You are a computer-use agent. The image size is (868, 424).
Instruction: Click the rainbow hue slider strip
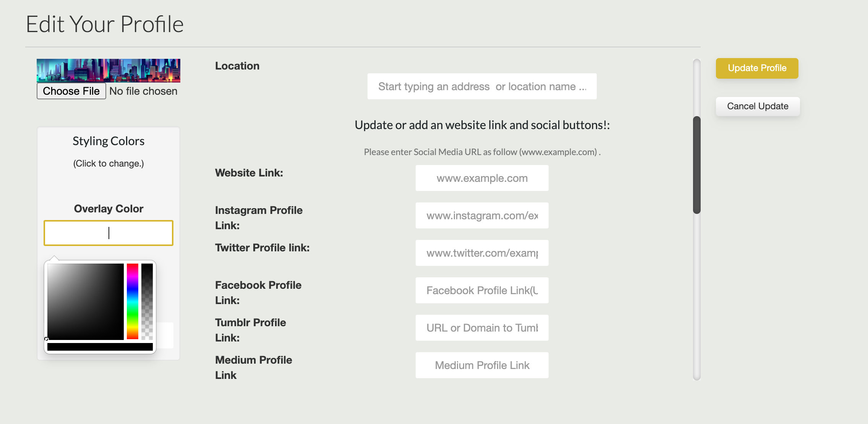tap(133, 301)
